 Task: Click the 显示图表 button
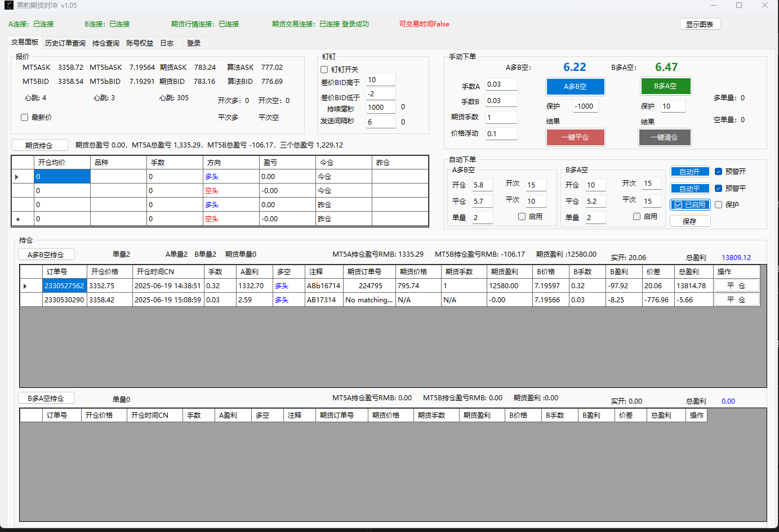(700, 24)
